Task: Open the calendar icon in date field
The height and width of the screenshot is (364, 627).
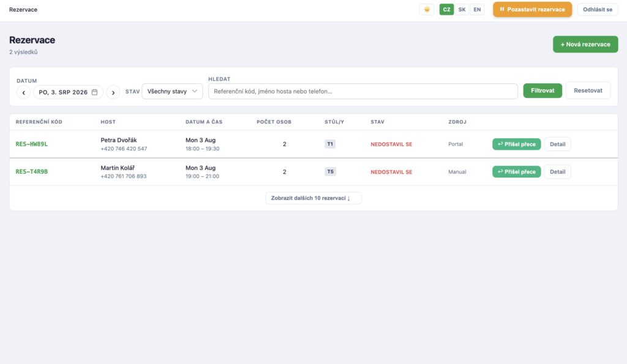Action: click(94, 92)
